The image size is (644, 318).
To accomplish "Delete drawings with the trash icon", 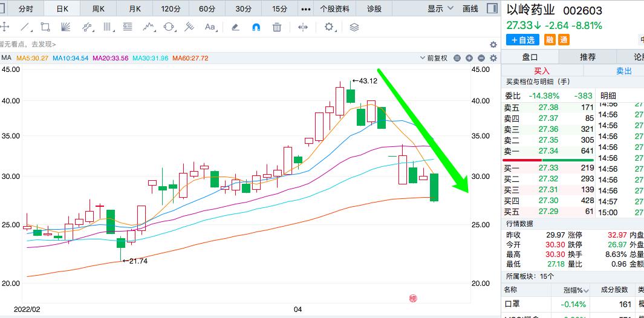I will (276, 27).
